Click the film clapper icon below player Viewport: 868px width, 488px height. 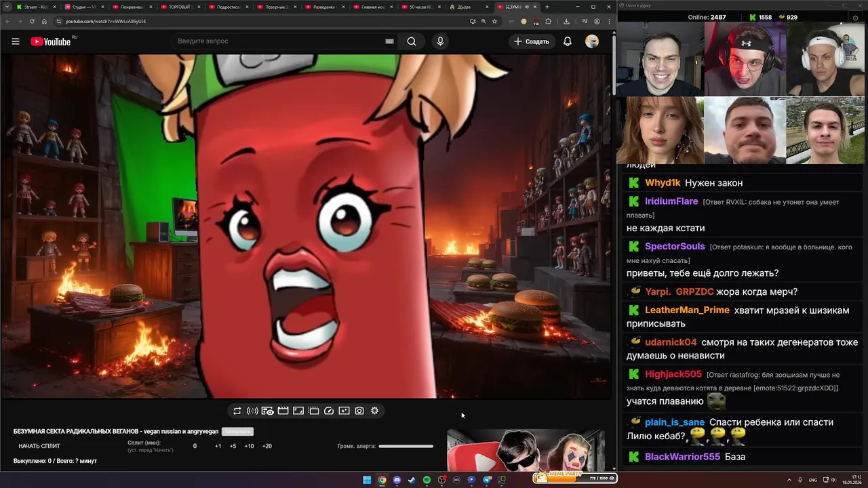point(283,411)
